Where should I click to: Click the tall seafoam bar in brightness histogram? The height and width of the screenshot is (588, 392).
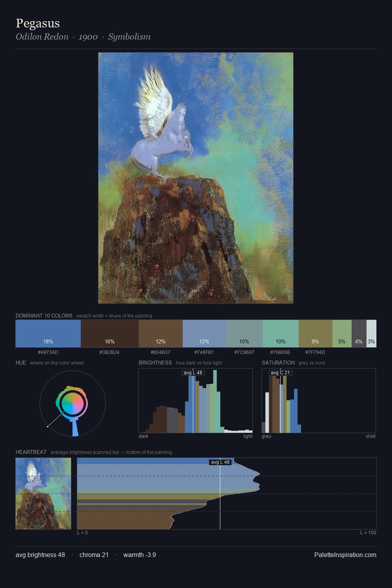coord(215,401)
